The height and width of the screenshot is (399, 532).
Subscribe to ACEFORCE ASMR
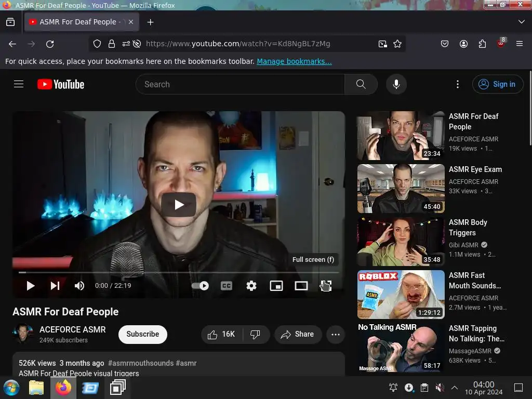143,334
